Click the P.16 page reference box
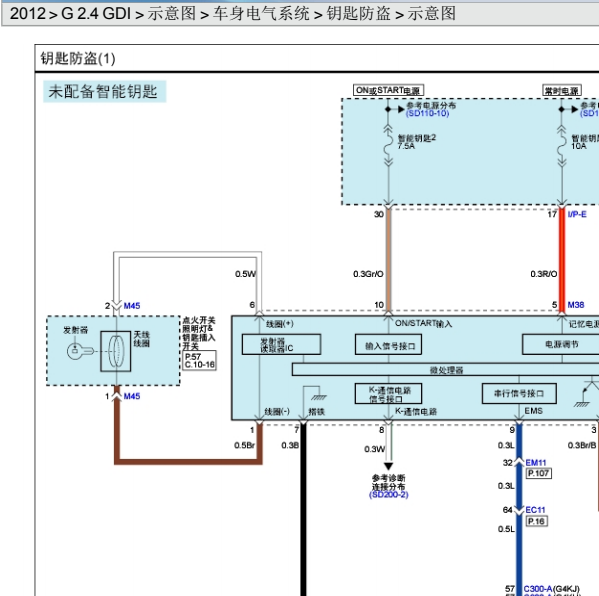The width and height of the screenshot is (599, 596). [536, 521]
